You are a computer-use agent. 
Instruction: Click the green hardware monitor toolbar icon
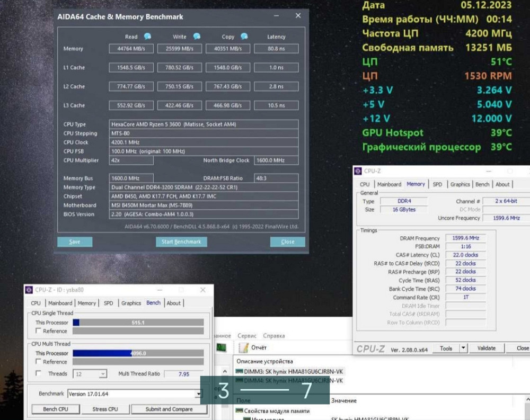point(222,347)
